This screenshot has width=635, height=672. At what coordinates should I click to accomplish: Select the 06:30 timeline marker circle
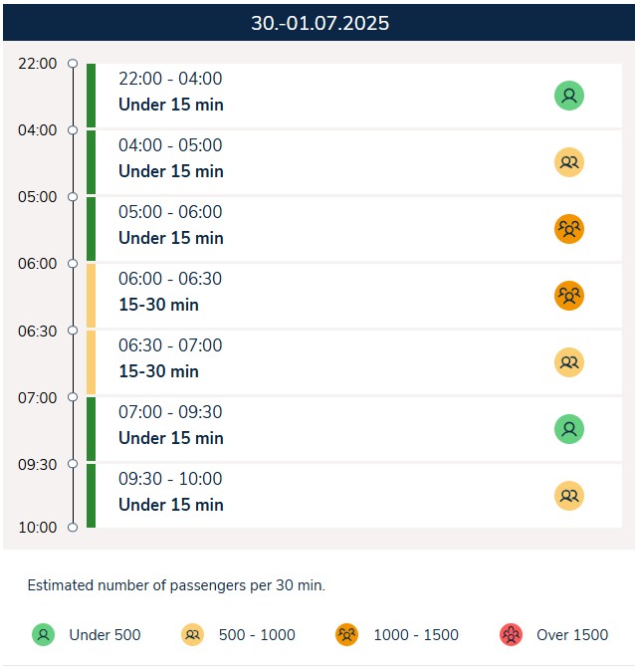73,331
